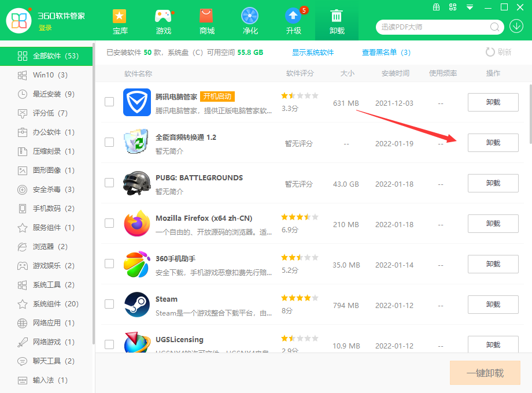Click the UGSLicensing app icon
Viewport: 532px width, 393px height.
click(x=137, y=342)
